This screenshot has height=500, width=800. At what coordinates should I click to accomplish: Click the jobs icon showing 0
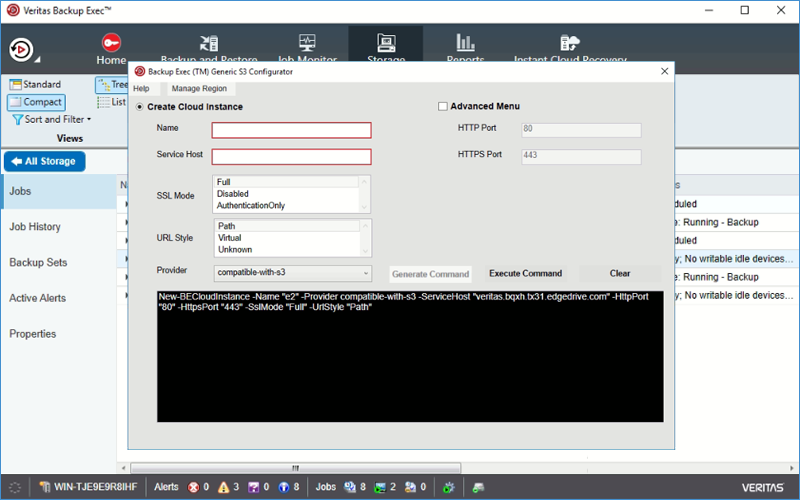410,487
